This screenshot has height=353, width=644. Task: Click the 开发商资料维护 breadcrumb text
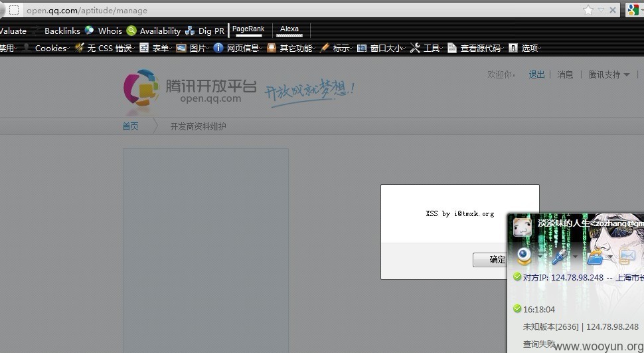point(198,126)
